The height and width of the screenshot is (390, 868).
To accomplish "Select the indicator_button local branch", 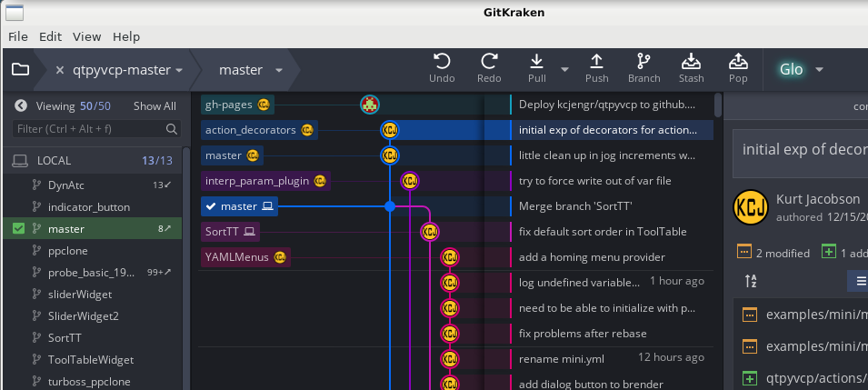I will (x=93, y=206).
